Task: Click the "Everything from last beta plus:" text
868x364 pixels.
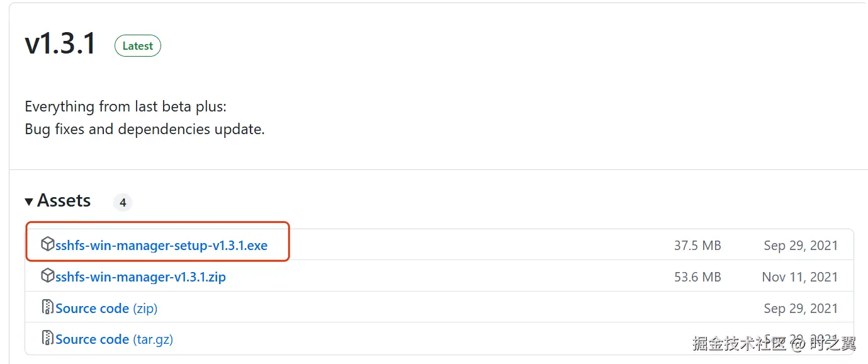Action: (125, 106)
